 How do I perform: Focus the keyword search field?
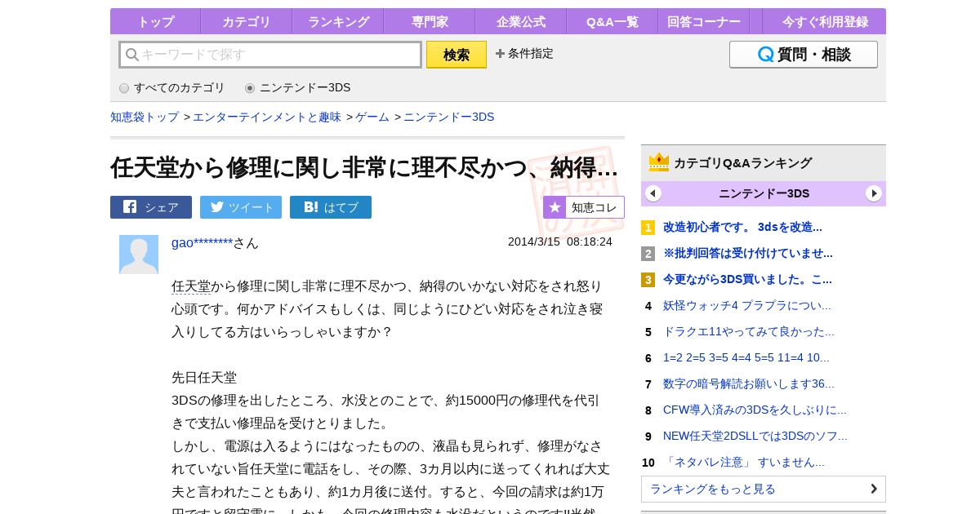[270, 55]
